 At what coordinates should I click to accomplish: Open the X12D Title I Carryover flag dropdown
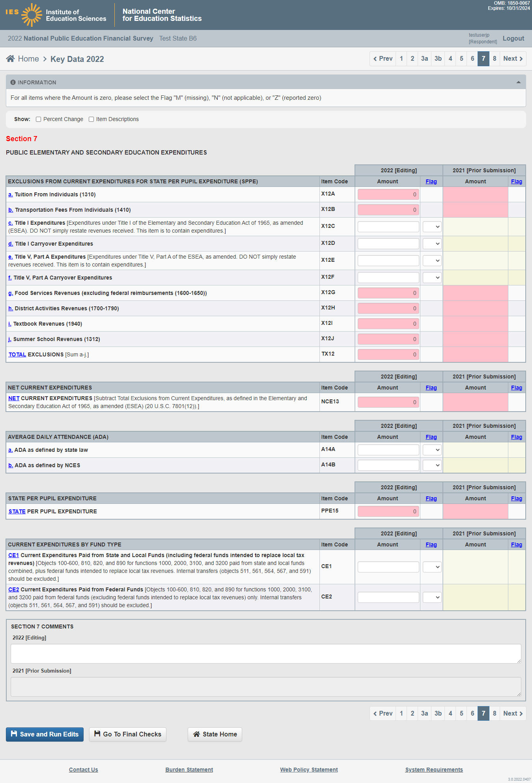click(432, 244)
